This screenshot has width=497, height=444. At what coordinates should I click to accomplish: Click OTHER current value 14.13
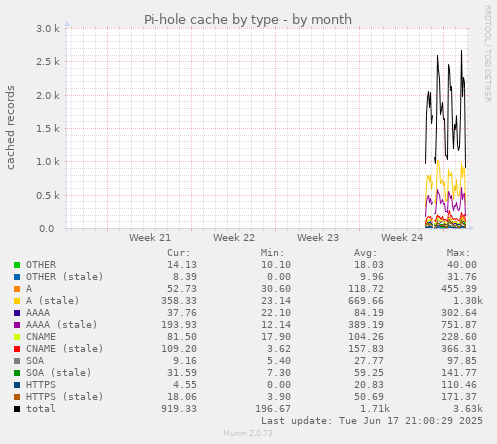tap(182, 265)
